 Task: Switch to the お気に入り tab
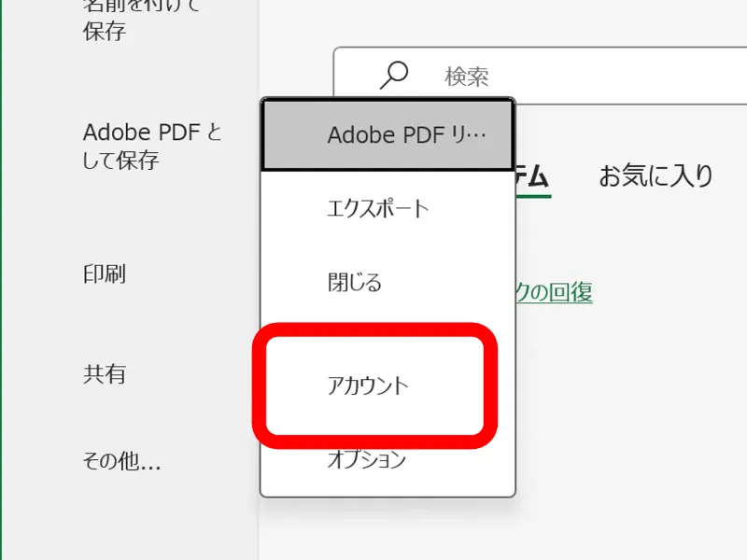[656, 175]
